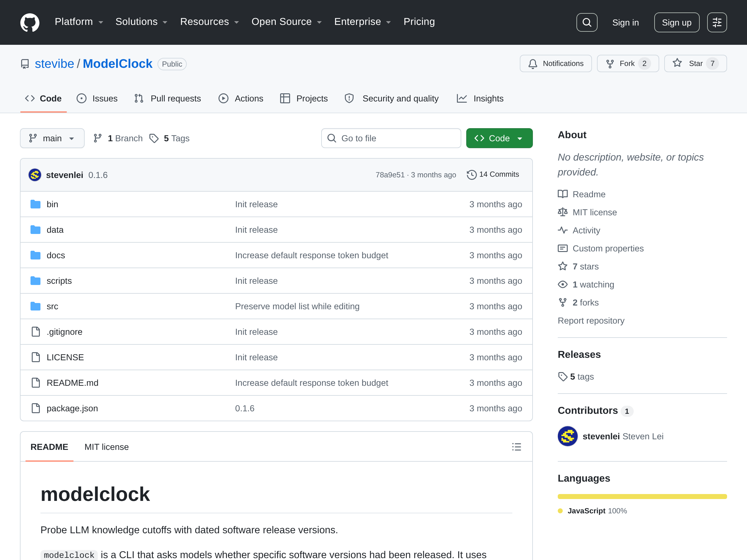Open the main branch selector dropdown

pyautogui.click(x=52, y=138)
